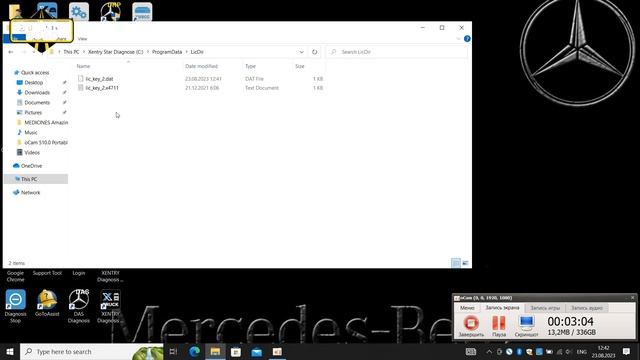
Task: Open the View ribbon tab in Explorer
Action: pos(82,39)
